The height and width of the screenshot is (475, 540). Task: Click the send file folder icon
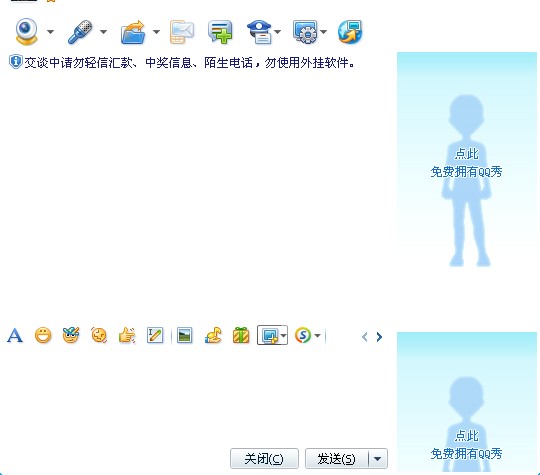tap(133, 32)
